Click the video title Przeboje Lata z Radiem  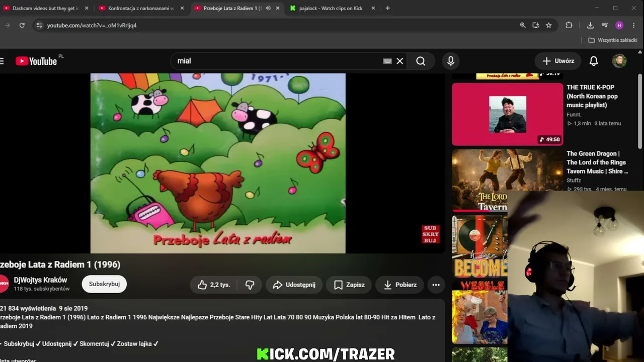(60, 264)
